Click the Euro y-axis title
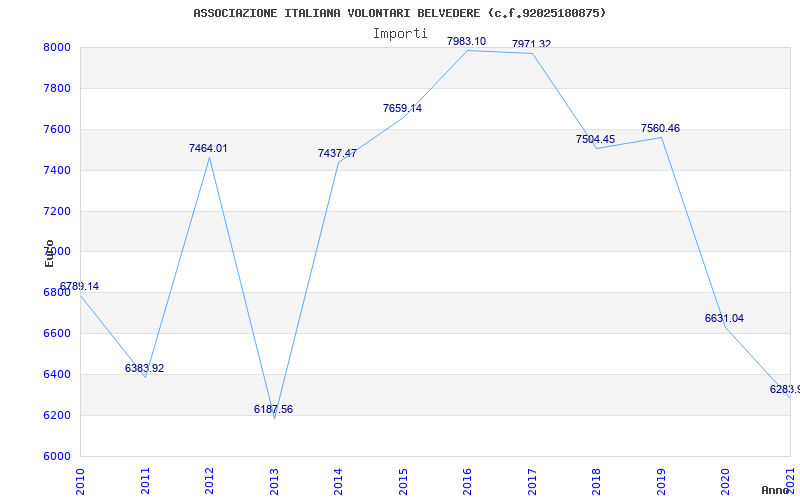The height and width of the screenshot is (500, 800). (49, 253)
